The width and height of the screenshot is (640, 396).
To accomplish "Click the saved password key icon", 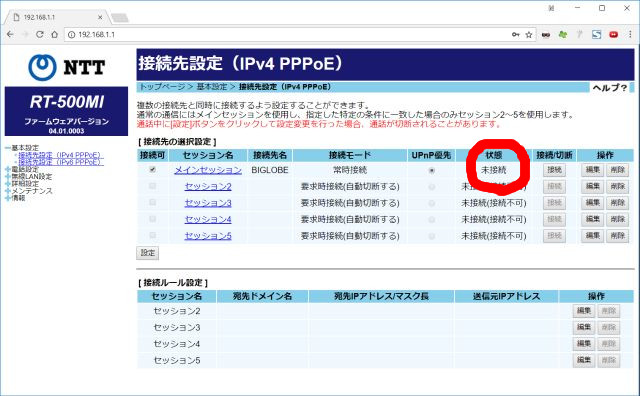I will click(x=516, y=35).
